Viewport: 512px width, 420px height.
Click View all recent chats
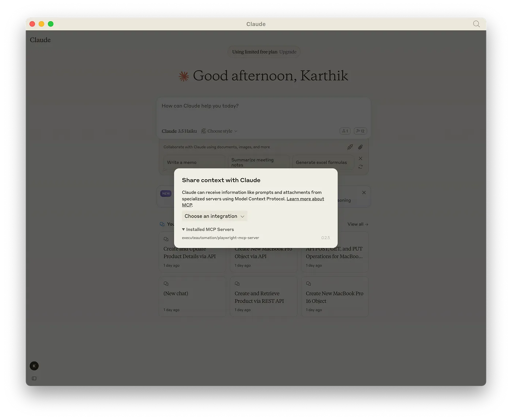point(358,224)
